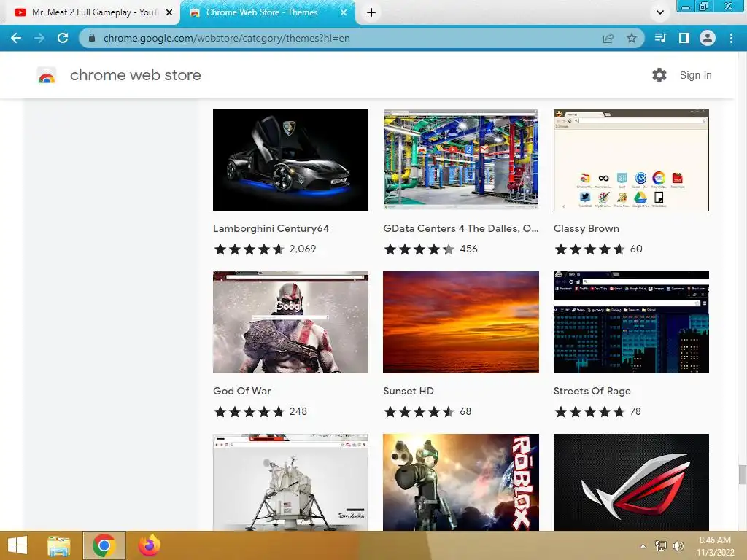Screen dimensions: 747x560
Task: Open the media controls queue icon
Action: 661,38
